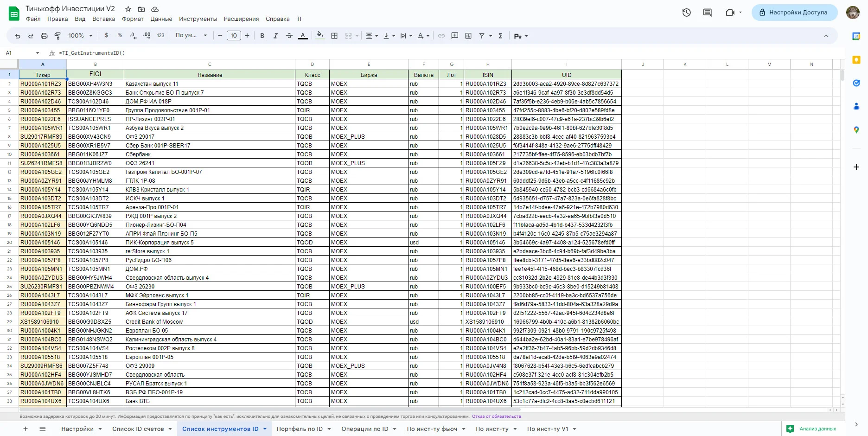Activate the paint format tool
This screenshot has height=436, width=868.
click(x=57, y=36)
